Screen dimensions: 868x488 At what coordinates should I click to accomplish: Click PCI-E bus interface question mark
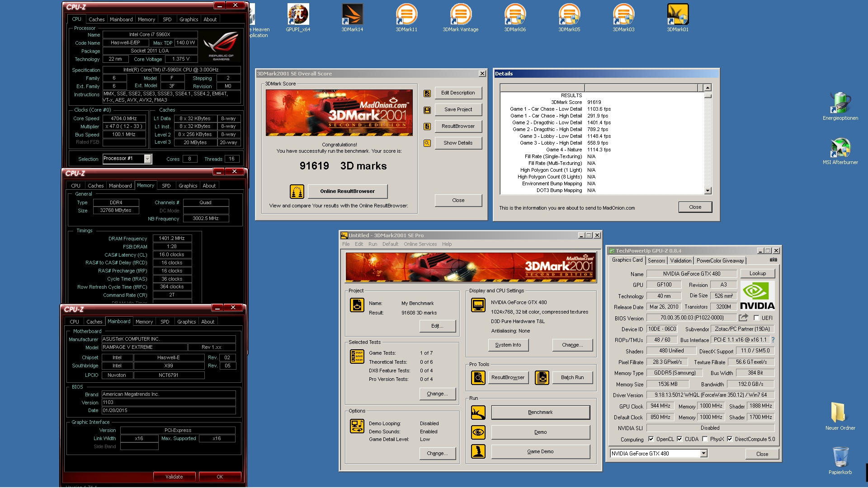[x=773, y=340]
